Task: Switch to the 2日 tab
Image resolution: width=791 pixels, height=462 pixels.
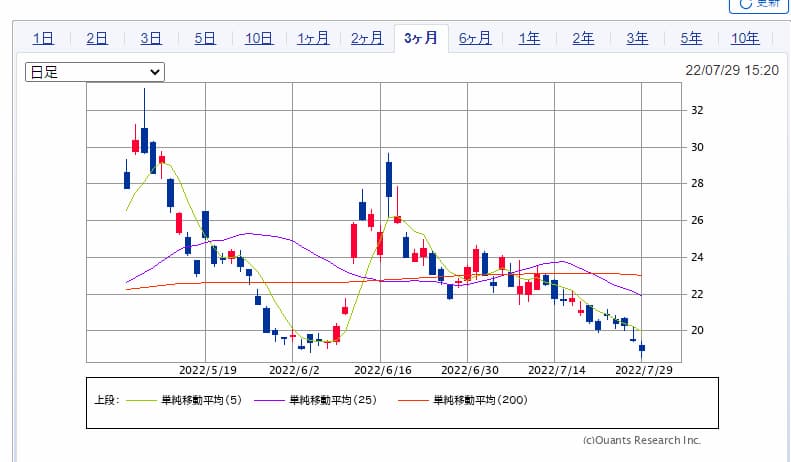Action: tap(97, 38)
